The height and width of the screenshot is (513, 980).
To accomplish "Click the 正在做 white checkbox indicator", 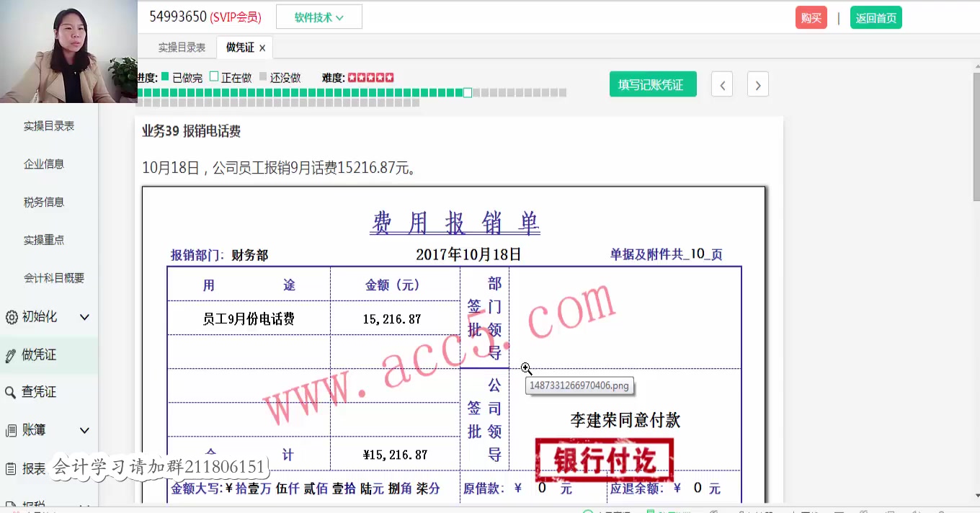I will click(214, 77).
